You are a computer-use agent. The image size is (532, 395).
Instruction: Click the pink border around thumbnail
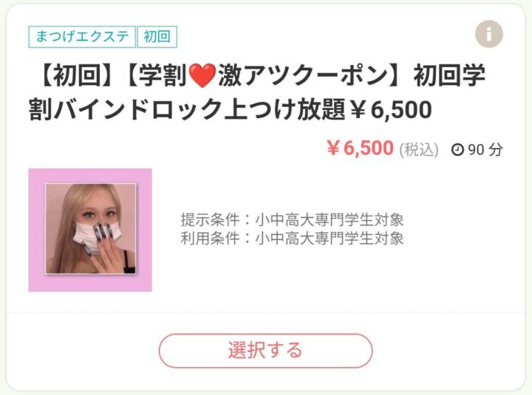[x=37, y=230]
